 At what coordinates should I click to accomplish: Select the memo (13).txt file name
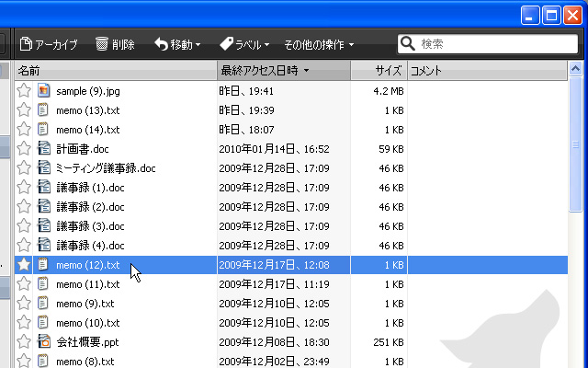[x=88, y=110]
